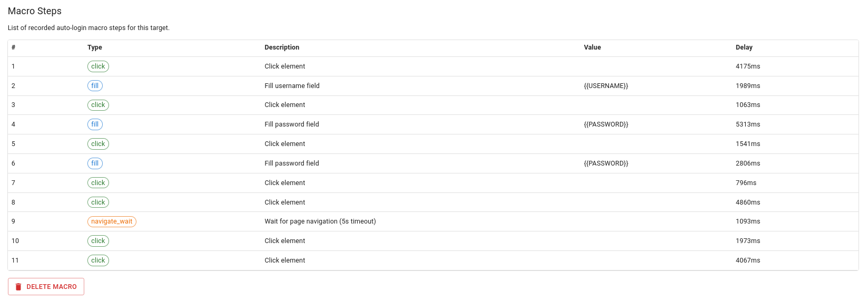Click the 796ms delay in step 7
This screenshot has width=868, height=300.
click(x=746, y=183)
